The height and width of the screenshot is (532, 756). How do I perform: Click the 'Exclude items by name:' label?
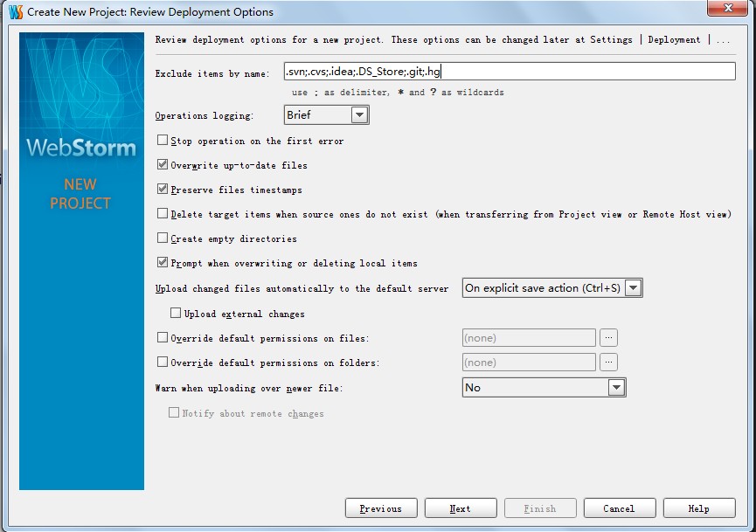[212, 73]
